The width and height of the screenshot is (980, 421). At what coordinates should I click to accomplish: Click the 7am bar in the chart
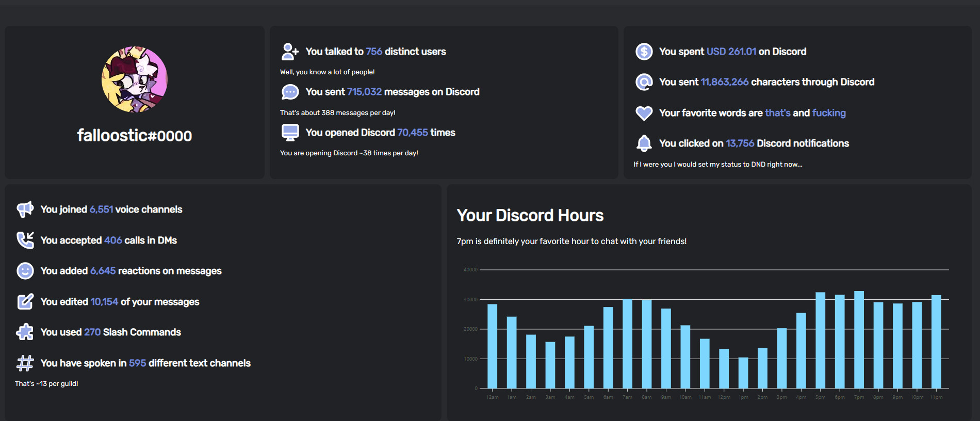628,344
